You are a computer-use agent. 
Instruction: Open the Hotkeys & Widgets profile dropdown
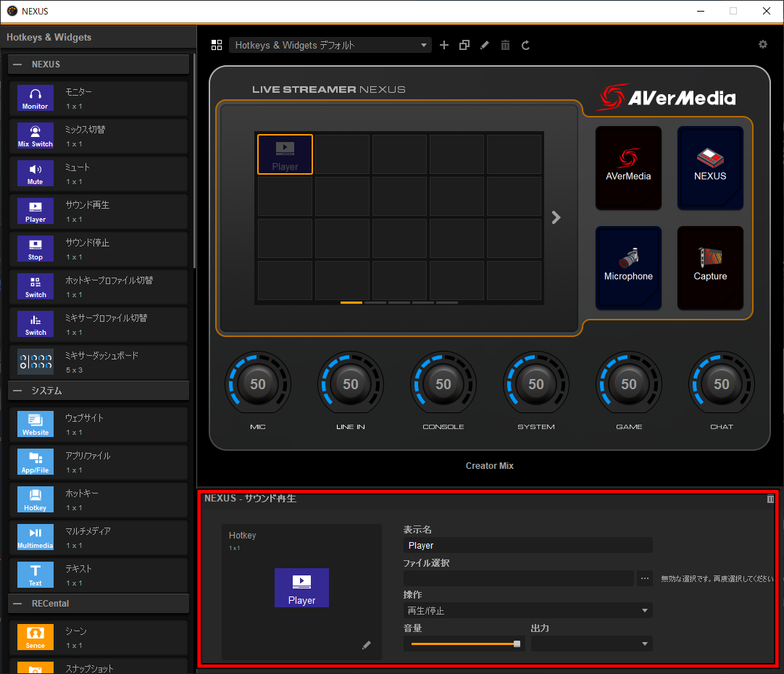coord(330,46)
